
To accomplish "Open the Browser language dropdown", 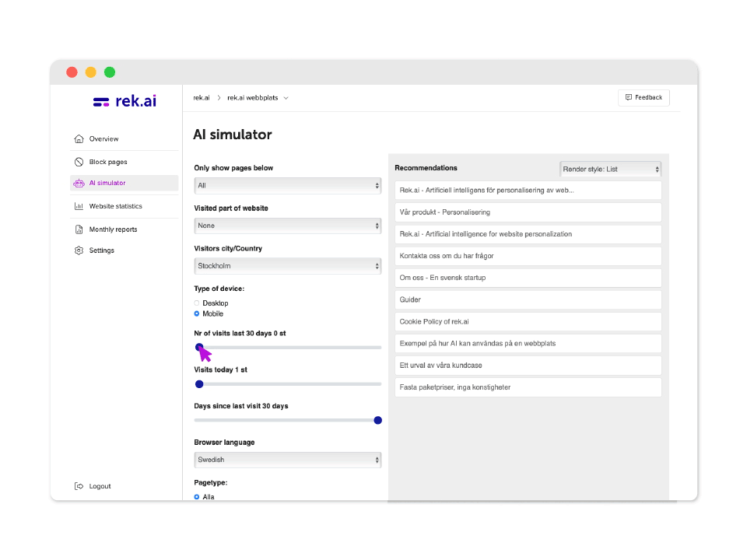I will click(288, 460).
